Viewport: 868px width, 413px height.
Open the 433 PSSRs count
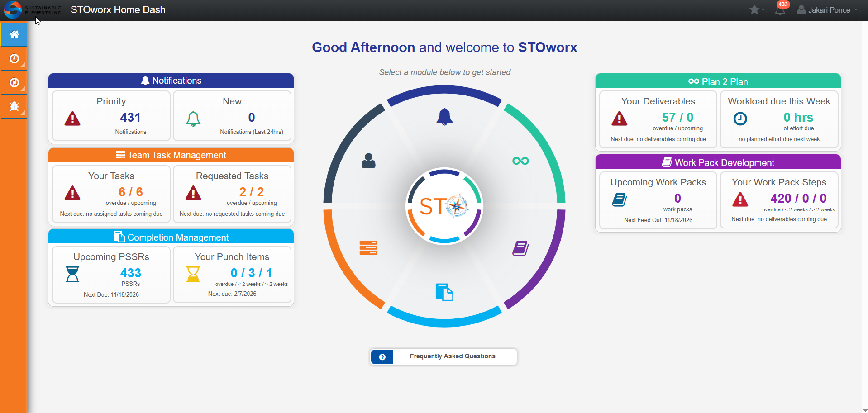pos(131,273)
